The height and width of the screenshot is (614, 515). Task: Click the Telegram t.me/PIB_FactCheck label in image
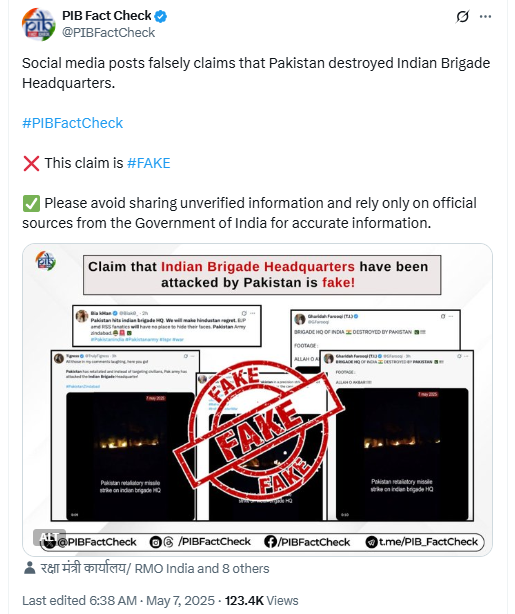click(428, 542)
